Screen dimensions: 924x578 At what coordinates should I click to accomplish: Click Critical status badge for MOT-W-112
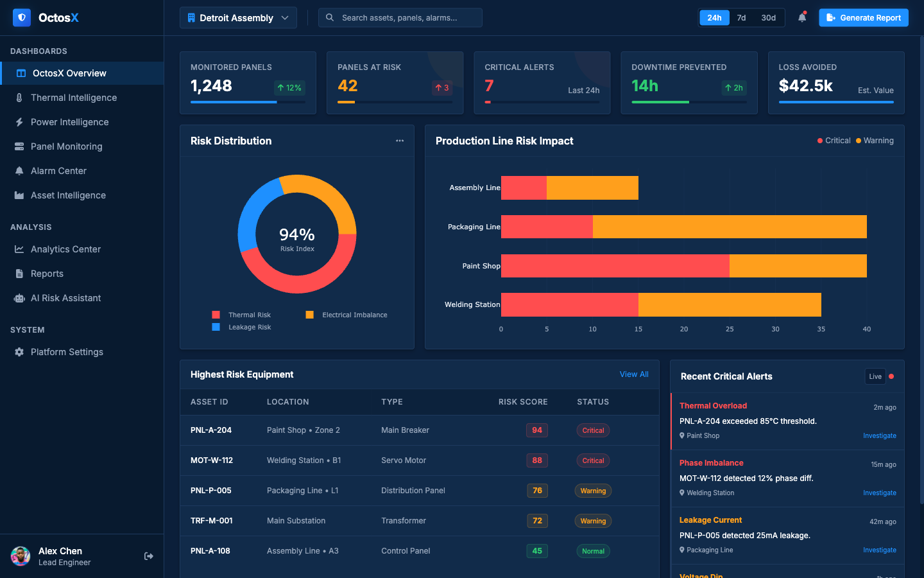click(x=593, y=460)
